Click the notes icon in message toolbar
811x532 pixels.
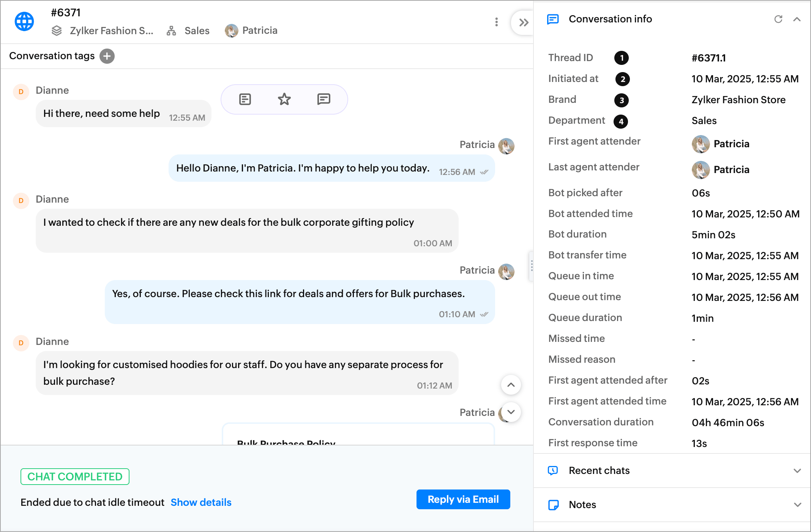[x=245, y=99]
